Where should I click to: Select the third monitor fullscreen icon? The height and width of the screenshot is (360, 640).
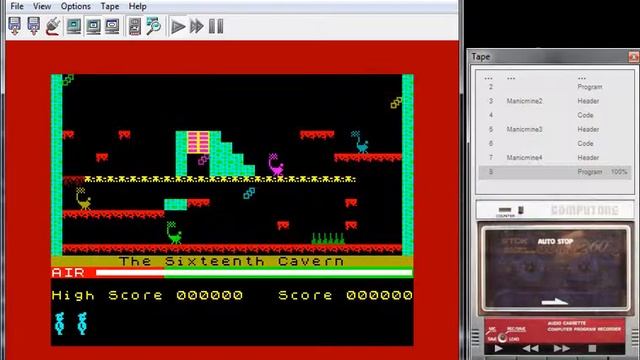[x=112, y=26]
